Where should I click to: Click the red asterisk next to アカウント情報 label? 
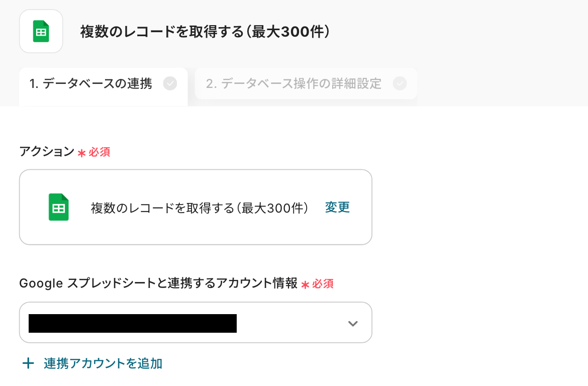point(305,284)
